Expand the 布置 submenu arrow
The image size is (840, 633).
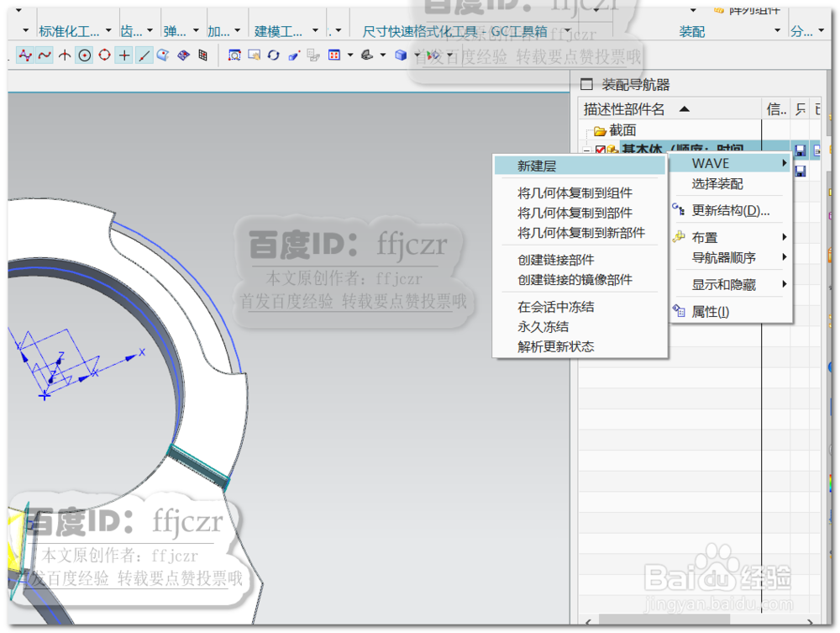click(783, 237)
